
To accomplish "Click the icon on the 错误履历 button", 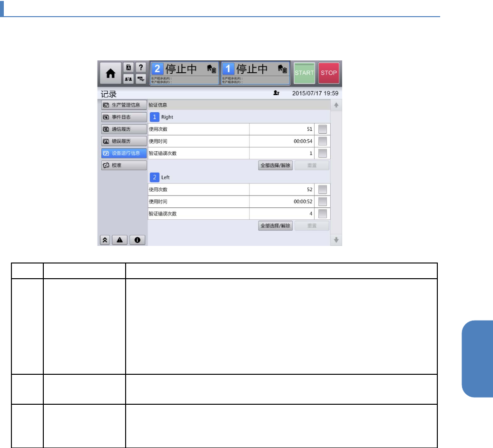I will (x=106, y=141).
